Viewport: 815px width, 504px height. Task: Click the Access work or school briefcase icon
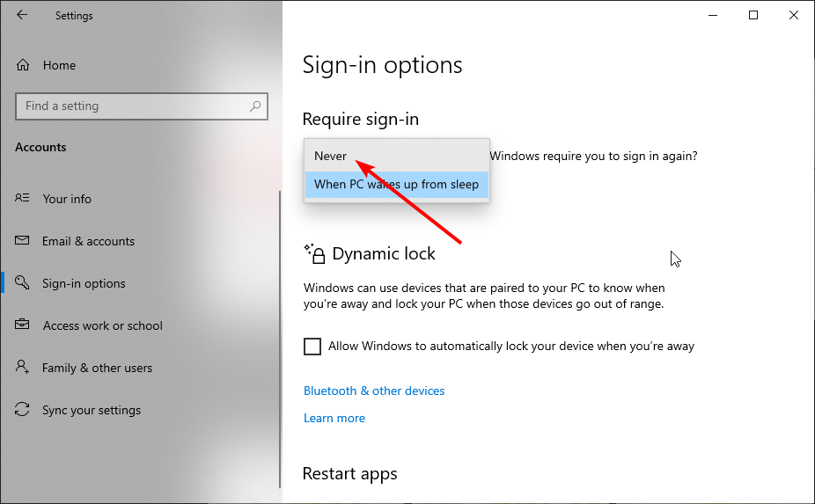click(23, 325)
